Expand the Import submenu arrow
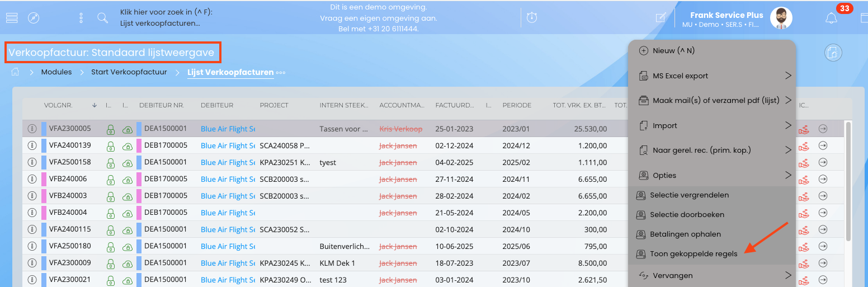The width and height of the screenshot is (868, 287). pos(788,125)
